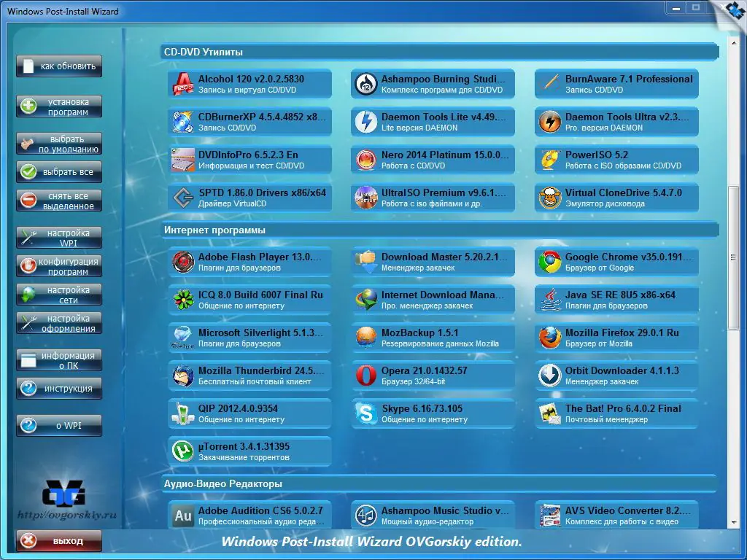Viewport: 747px width, 560px height.
Task: Select 'Mozilla Firefox 29.0.1 Ru' text
Action: (x=622, y=332)
